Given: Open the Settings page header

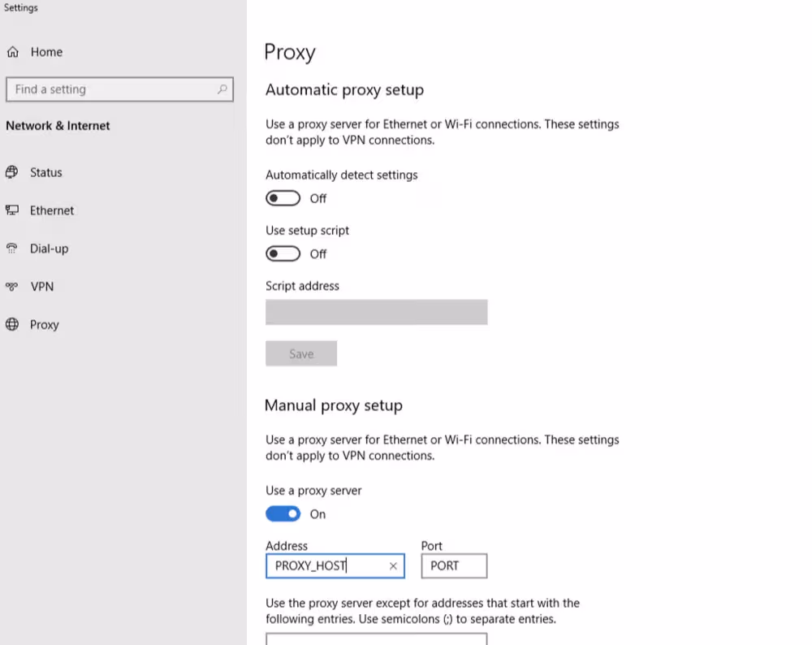Looking at the screenshot, I should tap(20, 7).
